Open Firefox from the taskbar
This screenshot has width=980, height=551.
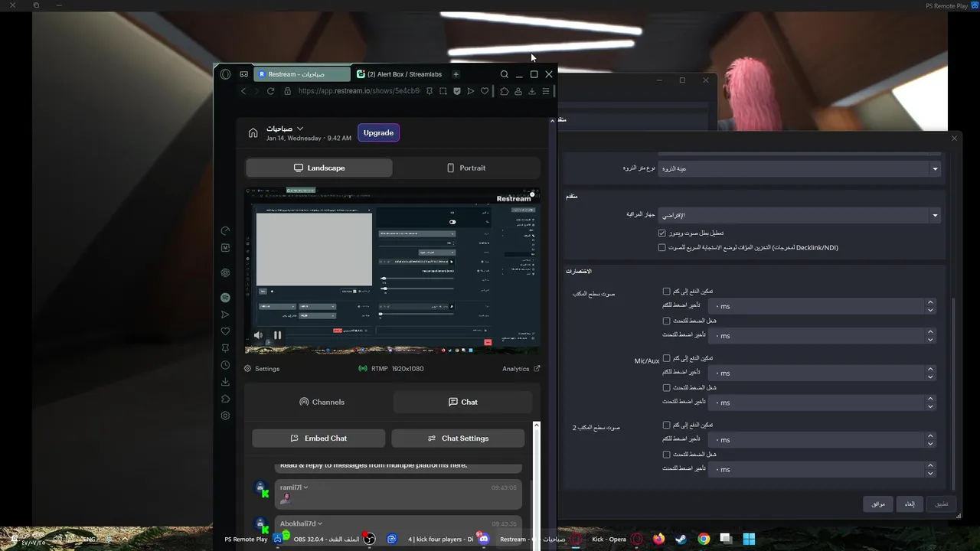click(658, 539)
